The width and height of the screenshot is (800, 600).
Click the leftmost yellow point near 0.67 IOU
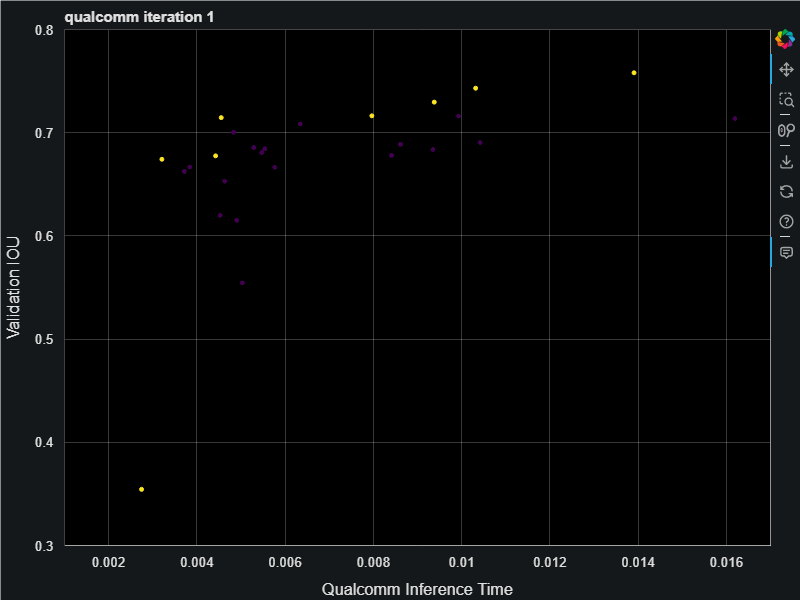pyautogui.click(x=162, y=159)
